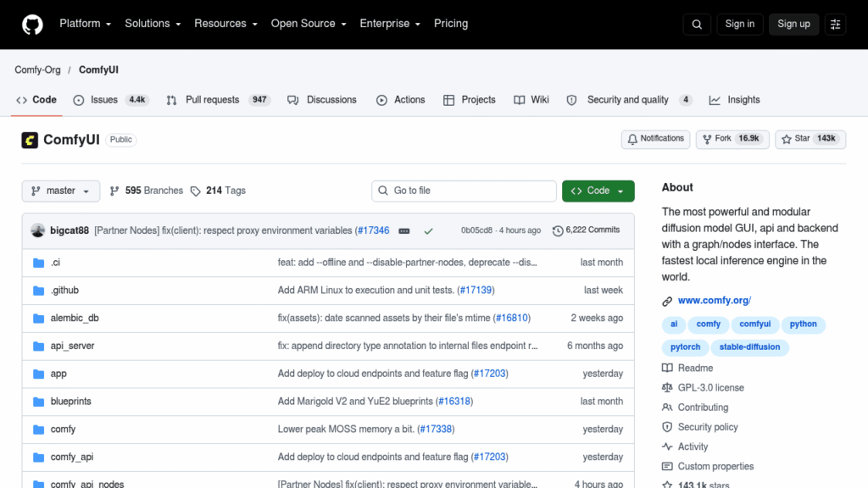View the 595 Branches list
Screen dimensions: 868x488
[x=147, y=191]
